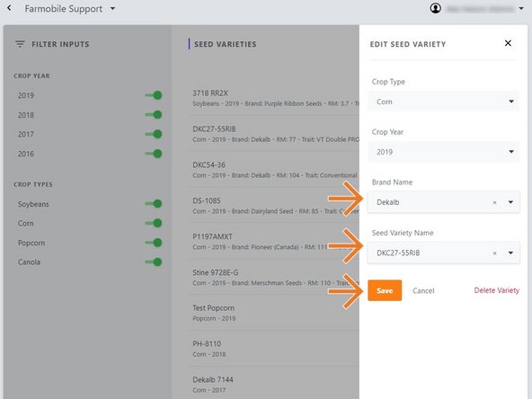532x399 pixels.
Task: Open the Crop Year dropdown showing 2019
Action: (443, 152)
